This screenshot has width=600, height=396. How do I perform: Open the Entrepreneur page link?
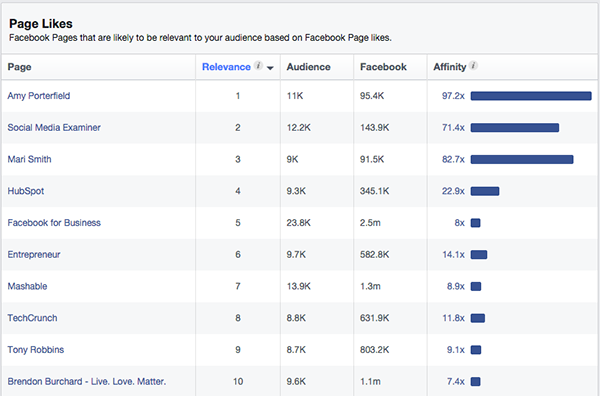pos(34,254)
